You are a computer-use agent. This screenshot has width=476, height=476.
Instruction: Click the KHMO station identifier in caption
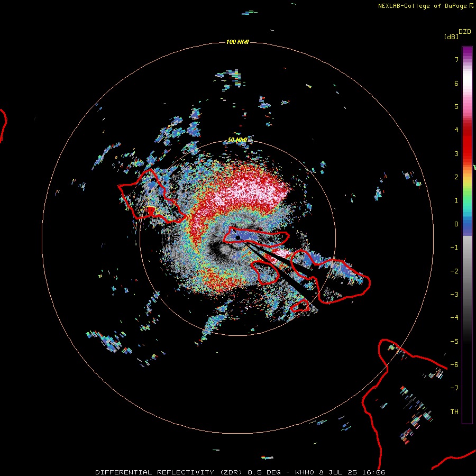(x=305, y=472)
